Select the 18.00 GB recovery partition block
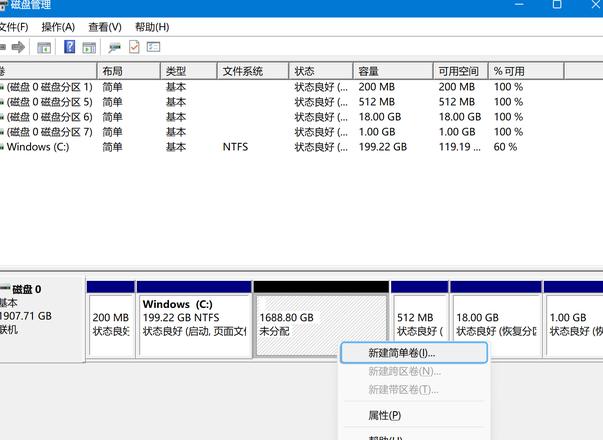This screenshot has width=603, height=440. (x=496, y=312)
